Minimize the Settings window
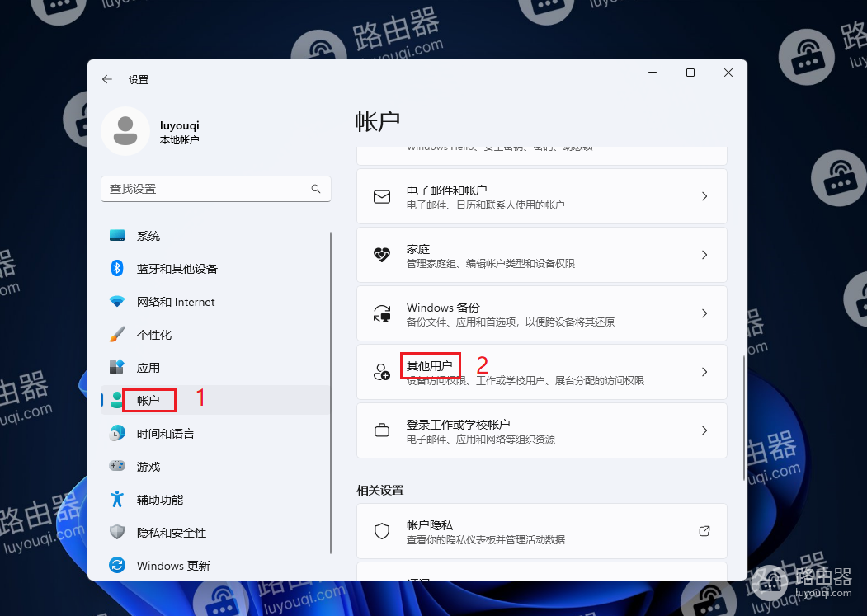867x616 pixels. (x=653, y=73)
